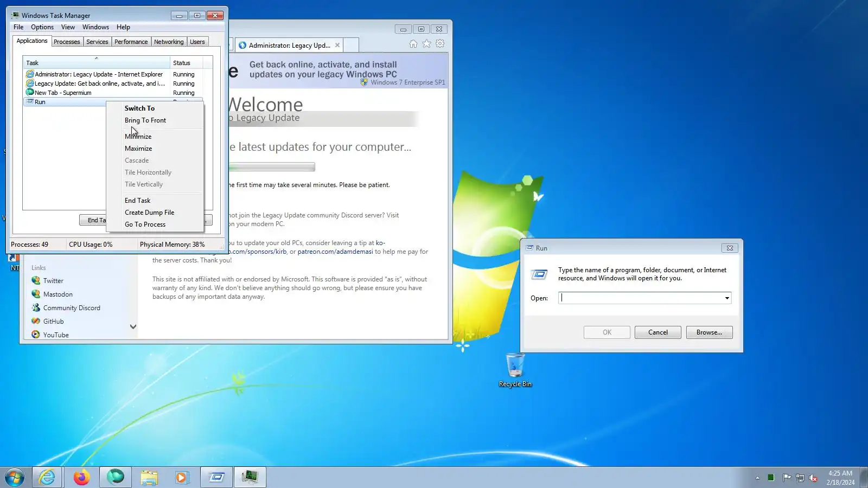The width and height of the screenshot is (868, 488).
Task: Sort the task list by Task column
Action: 97,62
